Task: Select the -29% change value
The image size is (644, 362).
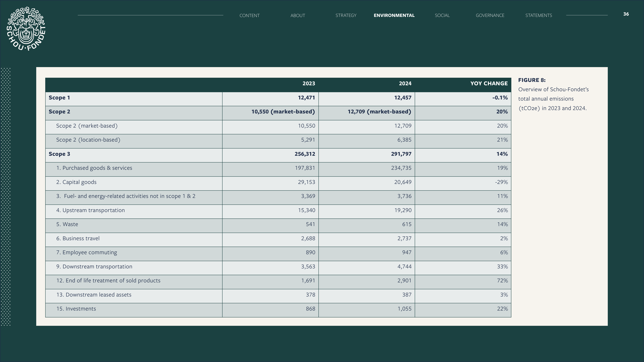Action: [x=502, y=182]
